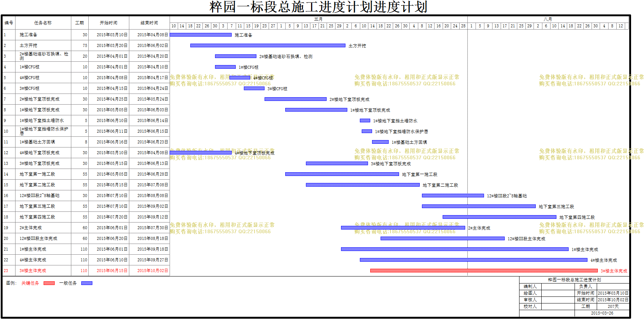The height and width of the screenshot is (319, 644).
Task: Click the 地下室第二施工段 label beside its bar
Action: coord(440,185)
